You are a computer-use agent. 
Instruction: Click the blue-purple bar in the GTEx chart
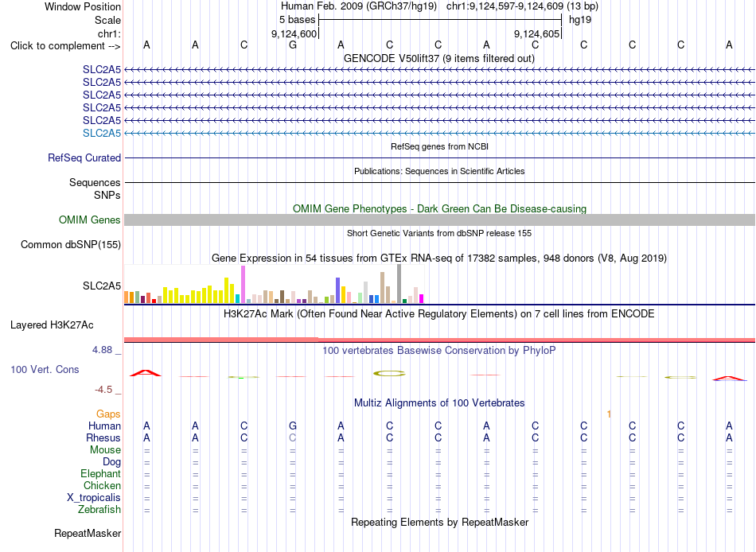click(x=338, y=290)
